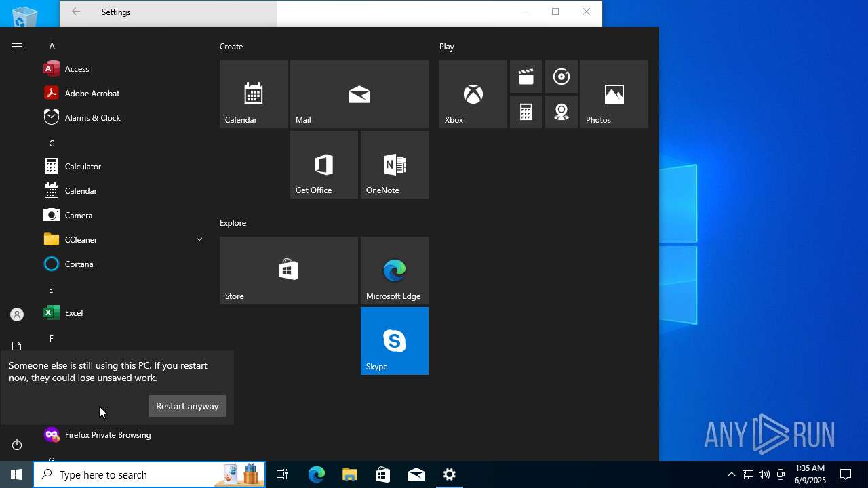Open Cortana from the app list

coord(122,264)
